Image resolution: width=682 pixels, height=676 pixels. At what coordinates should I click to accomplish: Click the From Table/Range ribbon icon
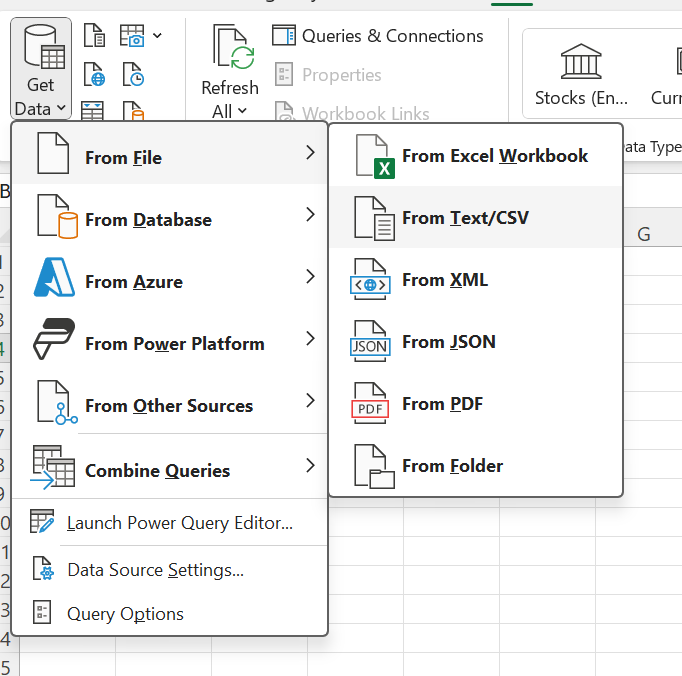click(93, 110)
